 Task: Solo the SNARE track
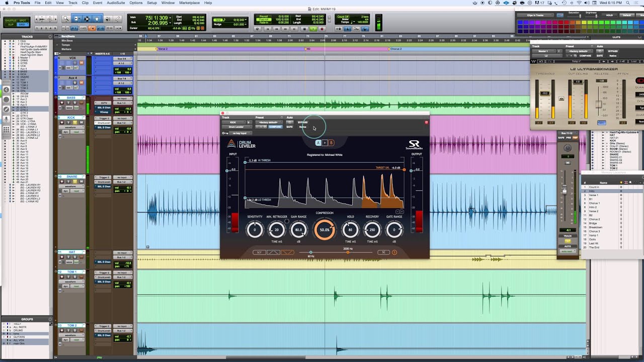pos(74,182)
